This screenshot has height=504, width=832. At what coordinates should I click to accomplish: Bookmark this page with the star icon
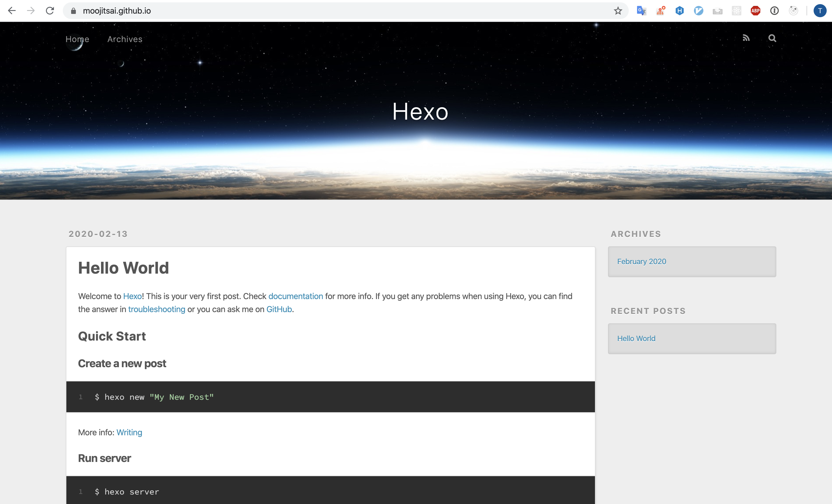tap(617, 11)
